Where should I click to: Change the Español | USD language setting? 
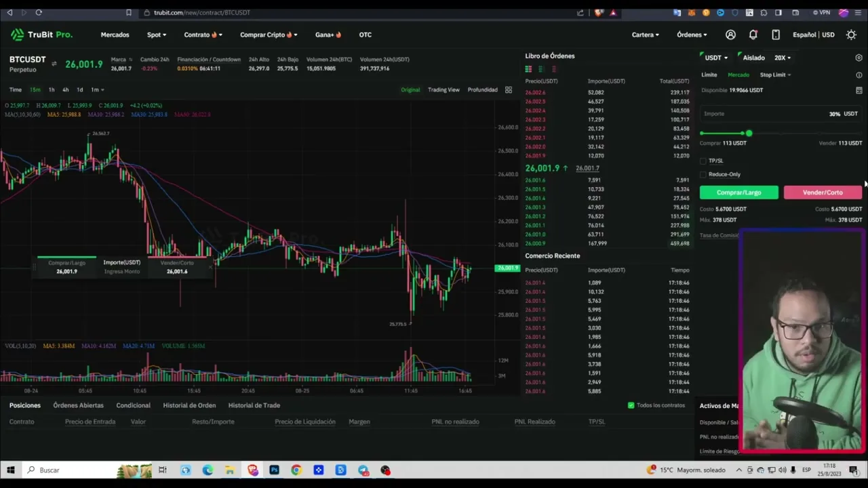(814, 35)
